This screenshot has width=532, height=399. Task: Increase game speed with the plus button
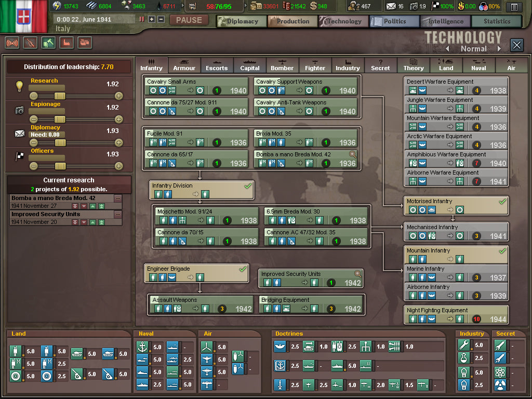[152, 19]
